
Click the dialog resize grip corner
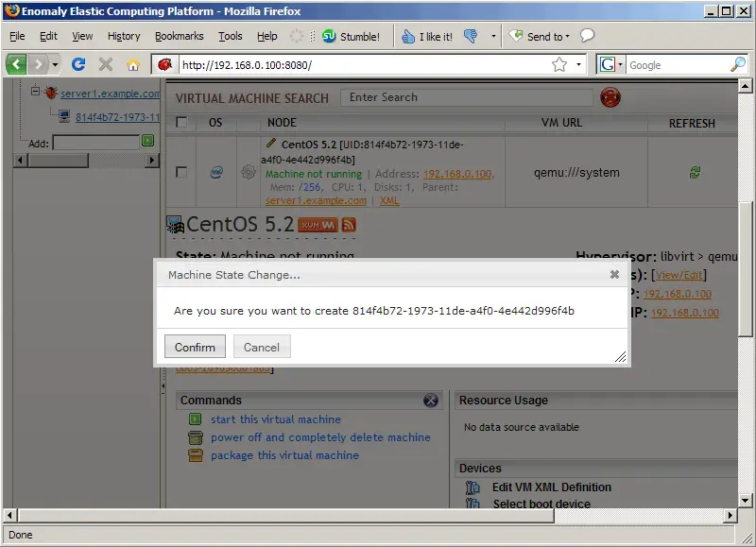pos(621,356)
